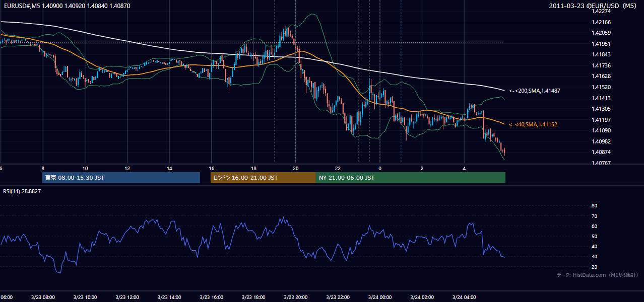
Task: Click the 1.40874 price axis label
Action: coord(601,152)
